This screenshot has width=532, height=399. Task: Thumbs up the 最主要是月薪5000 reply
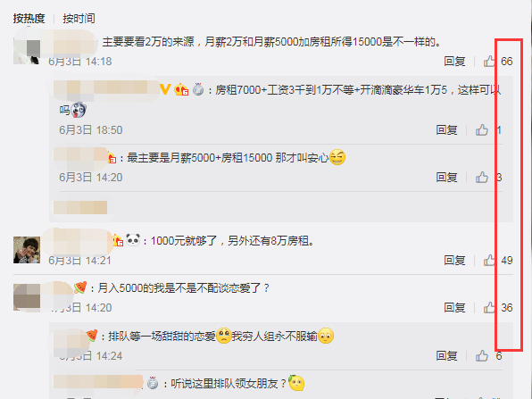(x=482, y=178)
